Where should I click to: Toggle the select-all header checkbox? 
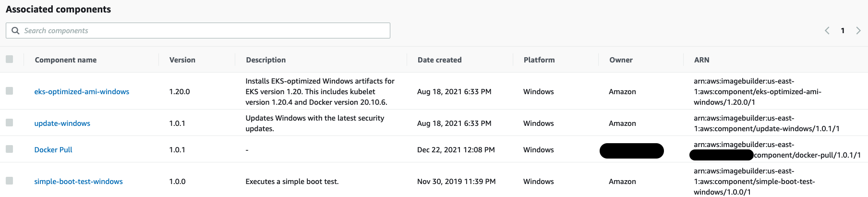(10, 60)
